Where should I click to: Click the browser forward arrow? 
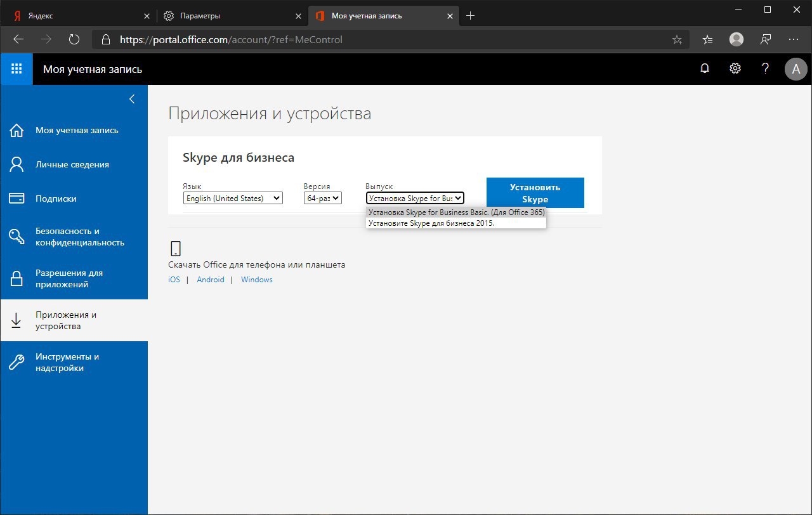click(x=46, y=39)
